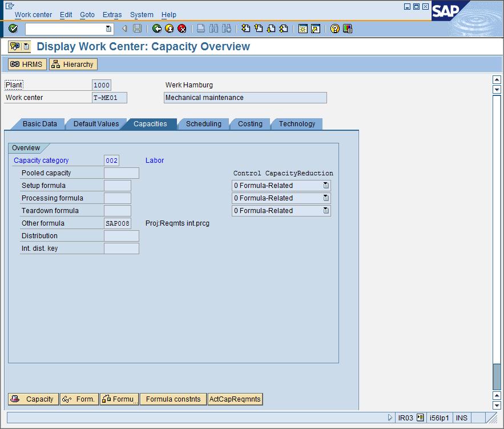Open the Technology tab
The image size is (504, 429).
click(297, 124)
